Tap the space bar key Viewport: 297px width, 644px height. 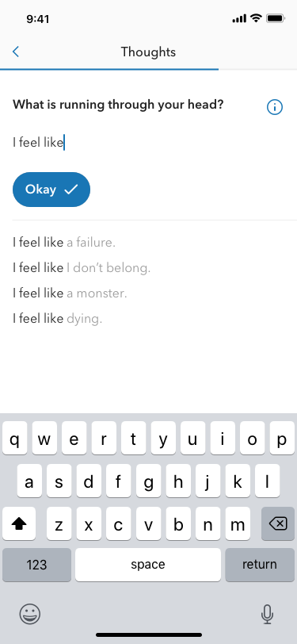148,565
